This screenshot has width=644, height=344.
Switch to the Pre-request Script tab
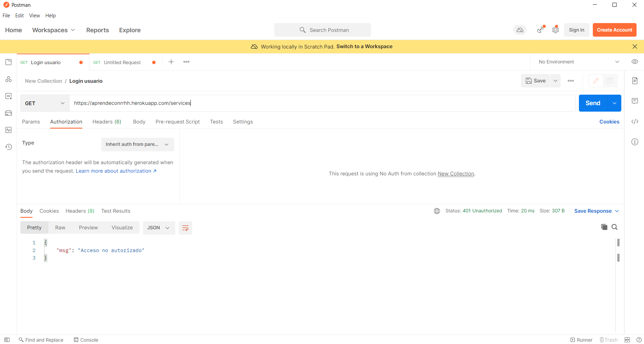point(178,121)
